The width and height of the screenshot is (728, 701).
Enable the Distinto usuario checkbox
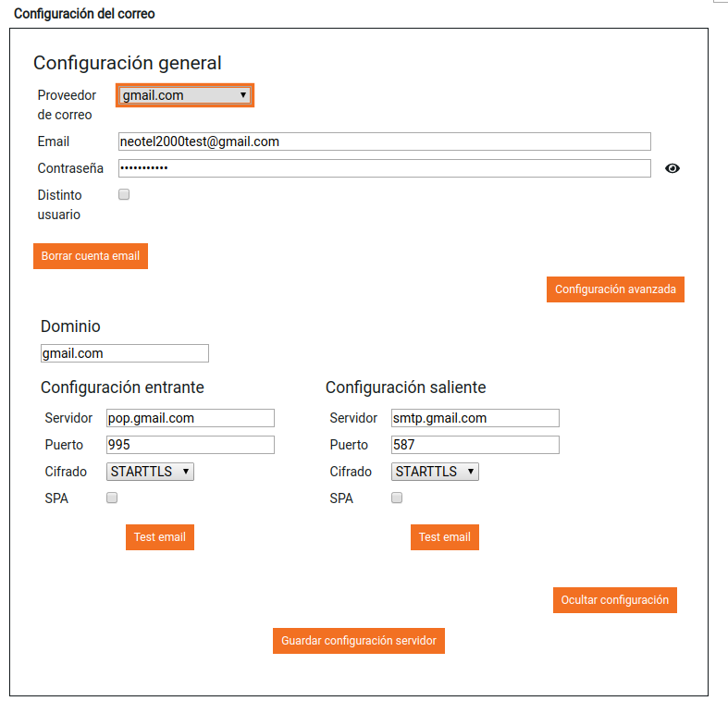click(x=124, y=195)
